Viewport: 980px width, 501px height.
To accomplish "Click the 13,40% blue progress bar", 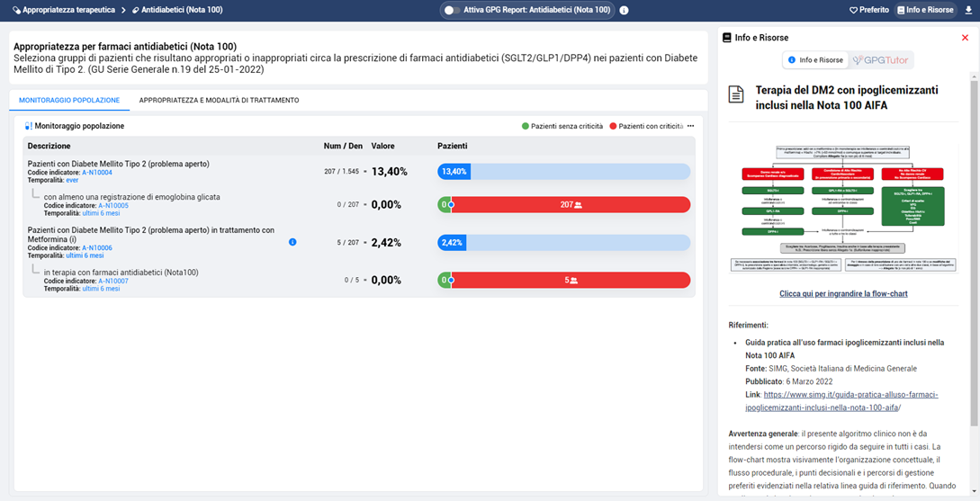I will tap(563, 172).
